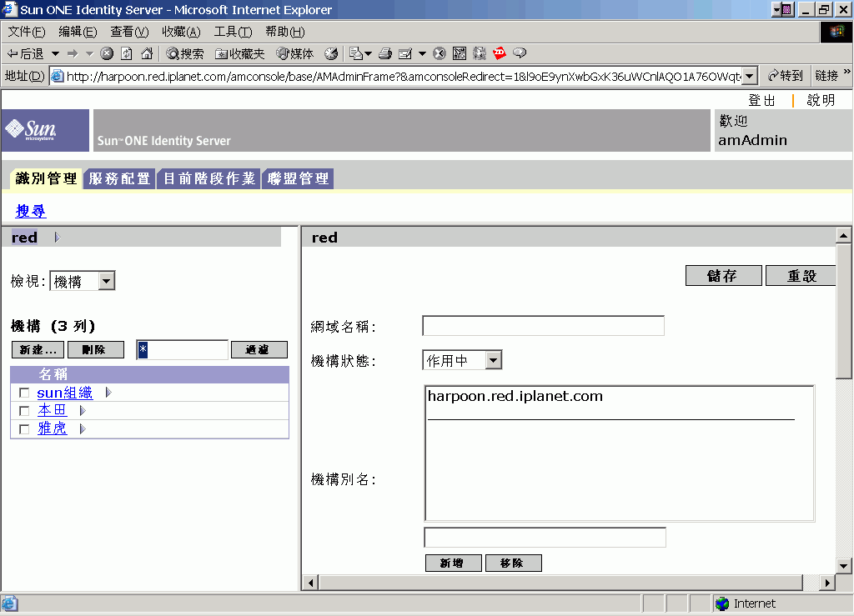
Task: Click the vertical scrollbar down arrow
Action: pos(844,565)
